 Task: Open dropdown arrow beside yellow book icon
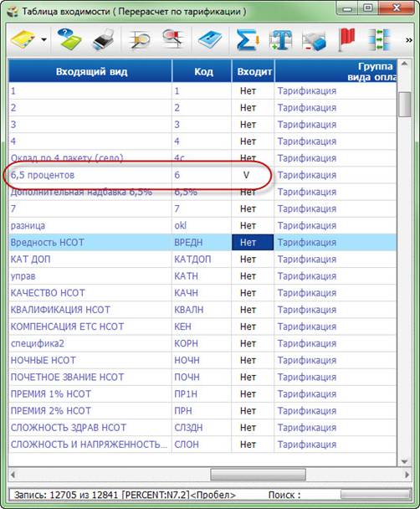(44, 40)
